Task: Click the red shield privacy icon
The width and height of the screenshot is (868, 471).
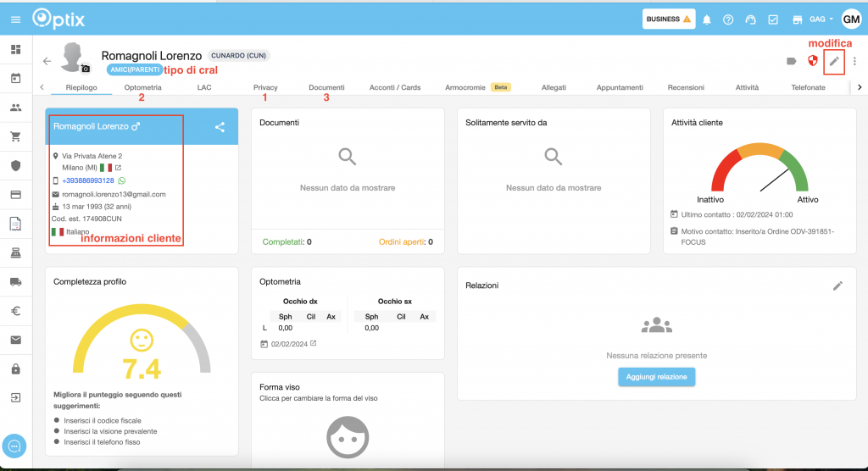Action: pyautogui.click(x=812, y=61)
